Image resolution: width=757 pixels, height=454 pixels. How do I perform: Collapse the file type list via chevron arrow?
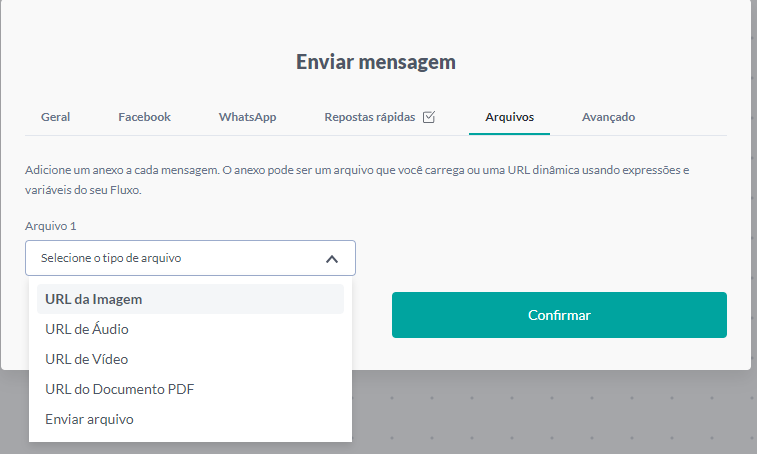332,258
